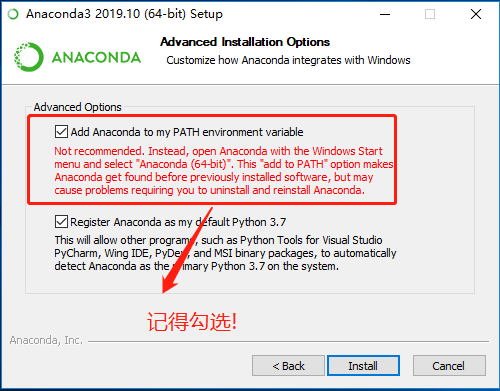Image resolution: width=500 pixels, height=391 pixels.
Task: Click the 'Anaconda, Inc.' footer text
Action: click(x=46, y=340)
